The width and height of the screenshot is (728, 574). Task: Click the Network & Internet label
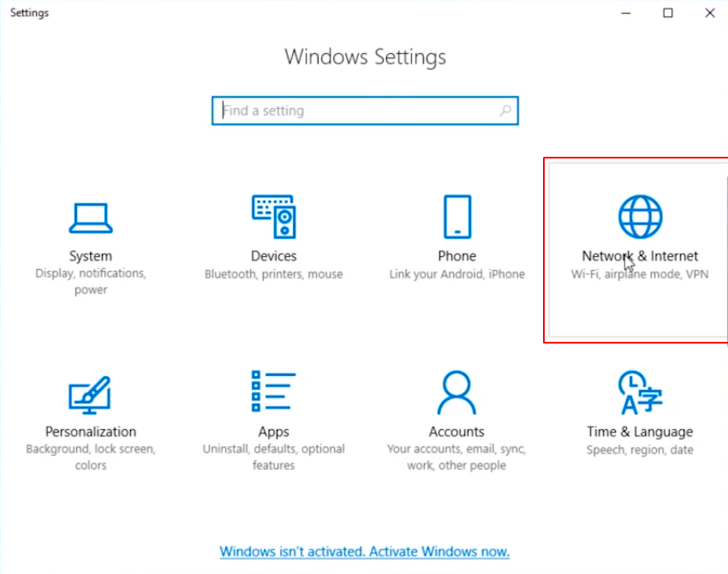pyautogui.click(x=640, y=256)
